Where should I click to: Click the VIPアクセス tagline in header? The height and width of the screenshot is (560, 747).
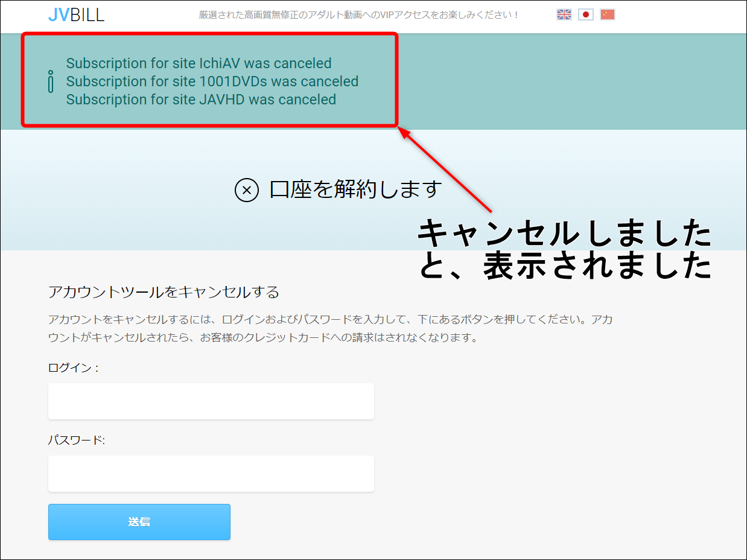point(359,14)
